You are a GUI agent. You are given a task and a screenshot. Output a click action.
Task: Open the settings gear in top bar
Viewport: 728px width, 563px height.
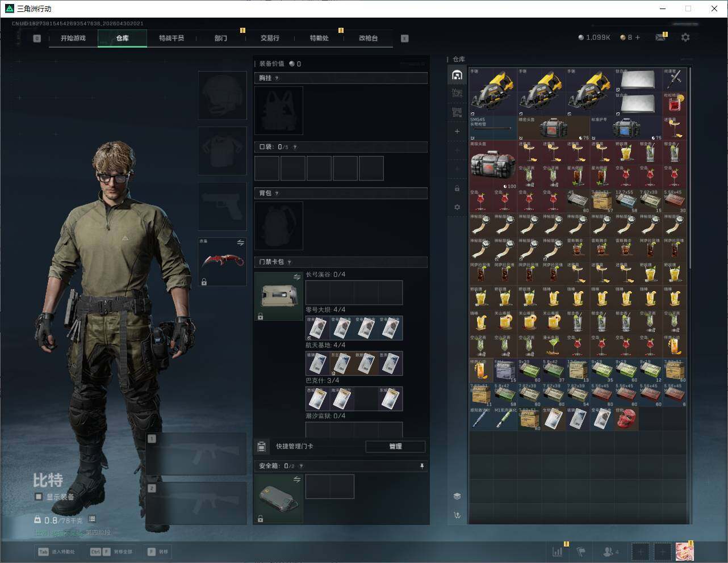click(x=685, y=37)
